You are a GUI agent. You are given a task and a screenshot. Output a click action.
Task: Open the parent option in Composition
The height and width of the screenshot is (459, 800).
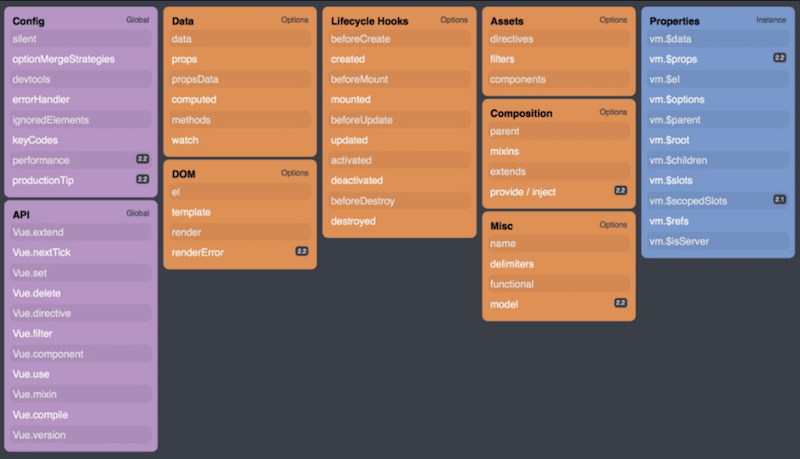tap(559, 131)
